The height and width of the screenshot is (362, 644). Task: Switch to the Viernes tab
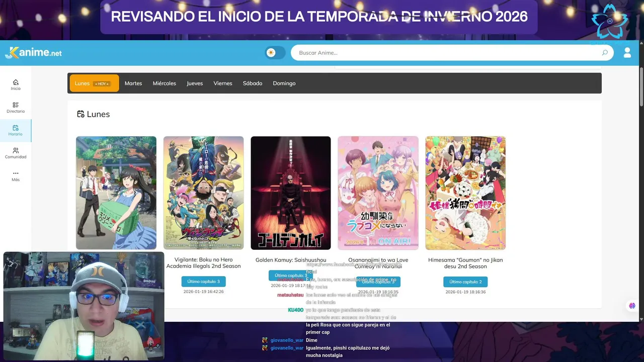click(x=223, y=83)
